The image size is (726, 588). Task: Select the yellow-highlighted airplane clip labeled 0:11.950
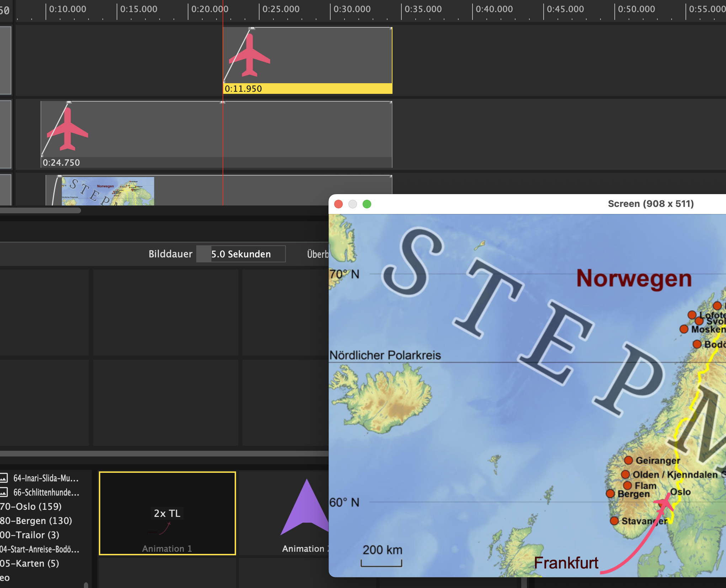pyautogui.click(x=308, y=60)
